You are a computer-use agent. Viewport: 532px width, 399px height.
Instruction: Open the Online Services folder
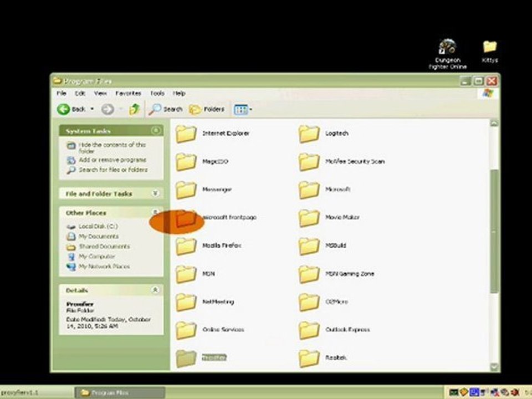pyautogui.click(x=209, y=330)
